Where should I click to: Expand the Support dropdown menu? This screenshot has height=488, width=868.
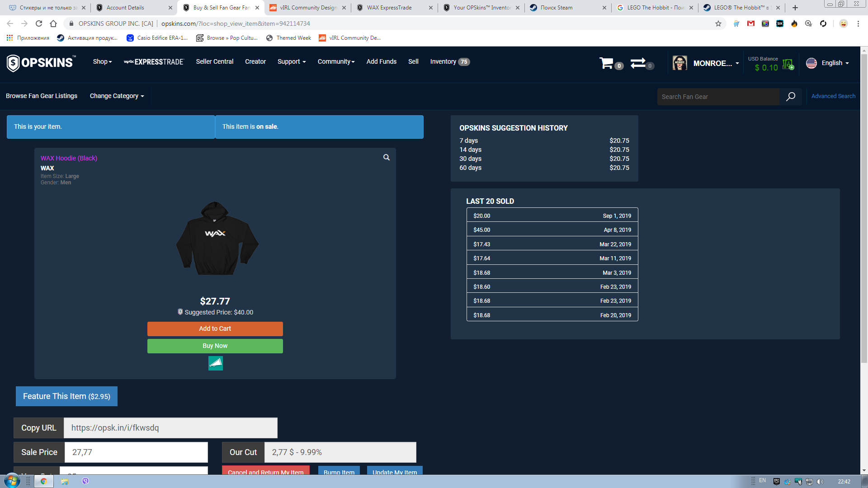(292, 62)
